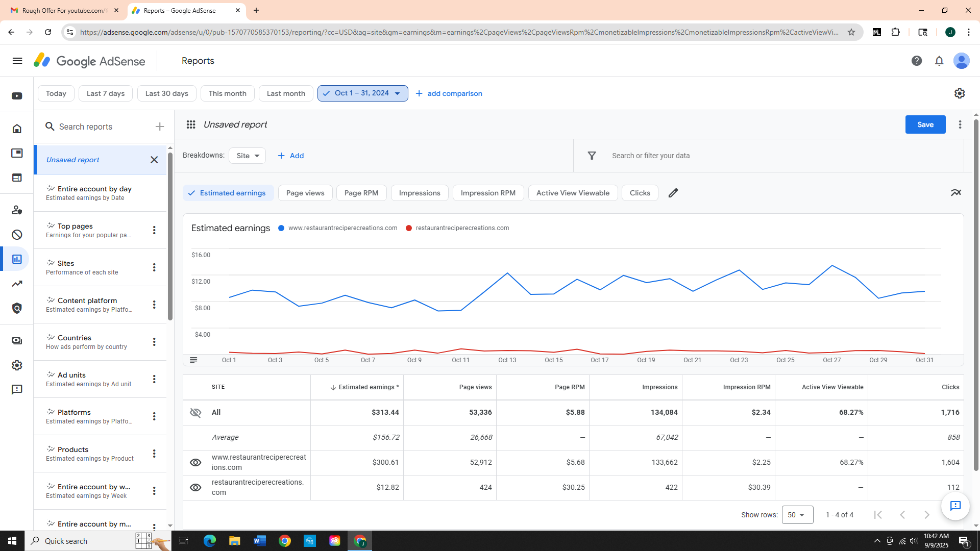The height and width of the screenshot is (551, 980).
Task: Deselect the Estimated earnings metric chip
Action: (x=228, y=193)
